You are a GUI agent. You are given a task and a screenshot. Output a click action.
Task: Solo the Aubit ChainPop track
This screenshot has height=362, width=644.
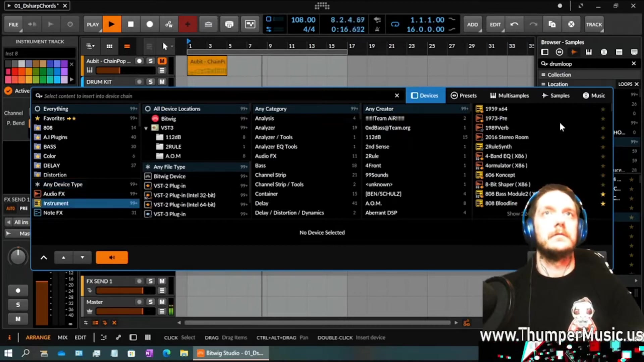150,61
